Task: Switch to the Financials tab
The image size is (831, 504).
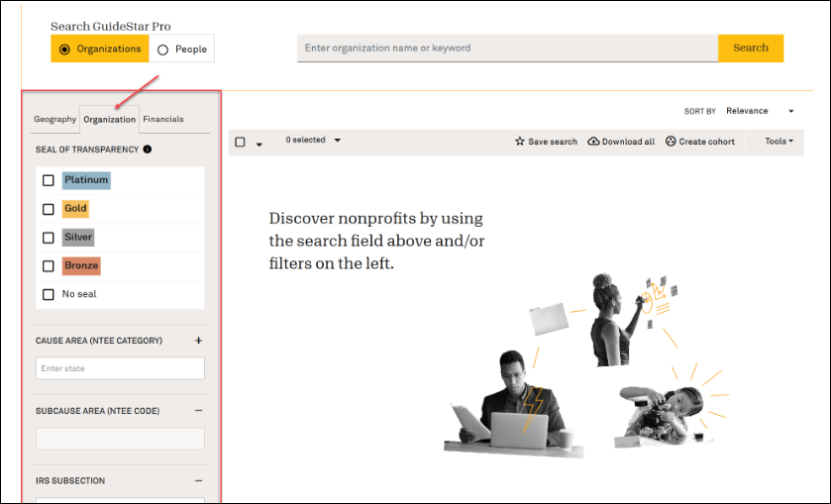Action: point(163,119)
